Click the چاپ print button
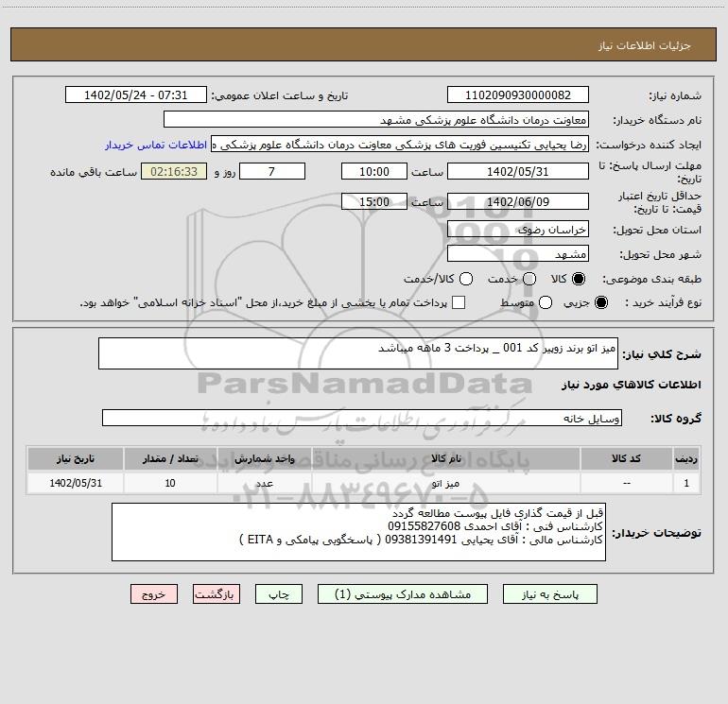The image size is (728, 704). pyautogui.click(x=279, y=594)
